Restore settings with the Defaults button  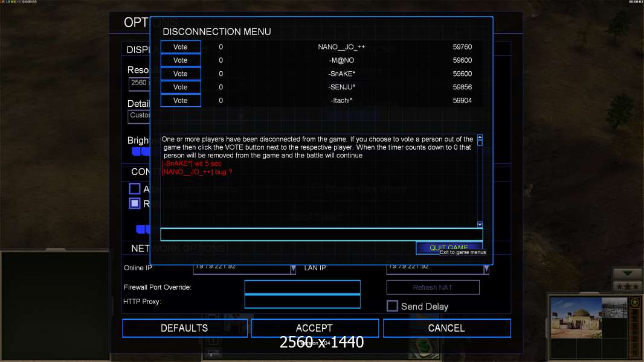(x=184, y=328)
